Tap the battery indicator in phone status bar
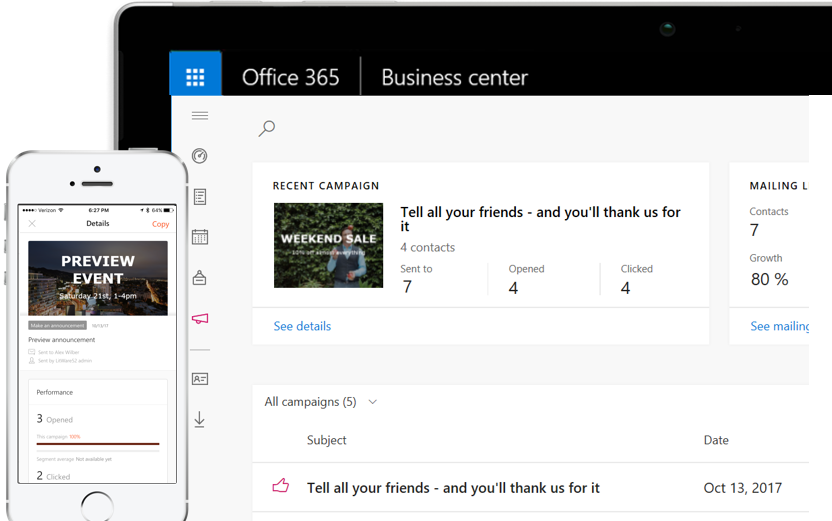This screenshot has height=521, width=832. tap(169, 210)
